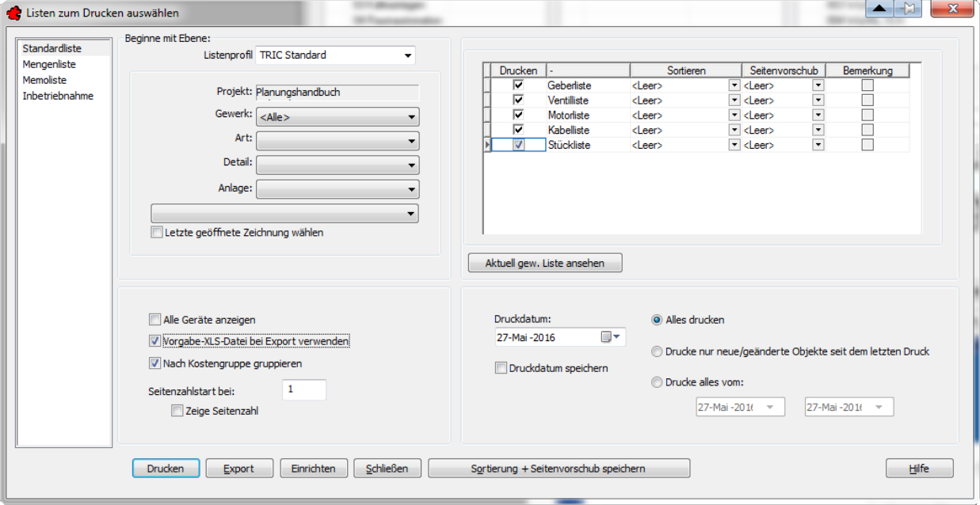Click the Stückliste row name cell
Screen dimensions: 980x505
tap(588, 145)
